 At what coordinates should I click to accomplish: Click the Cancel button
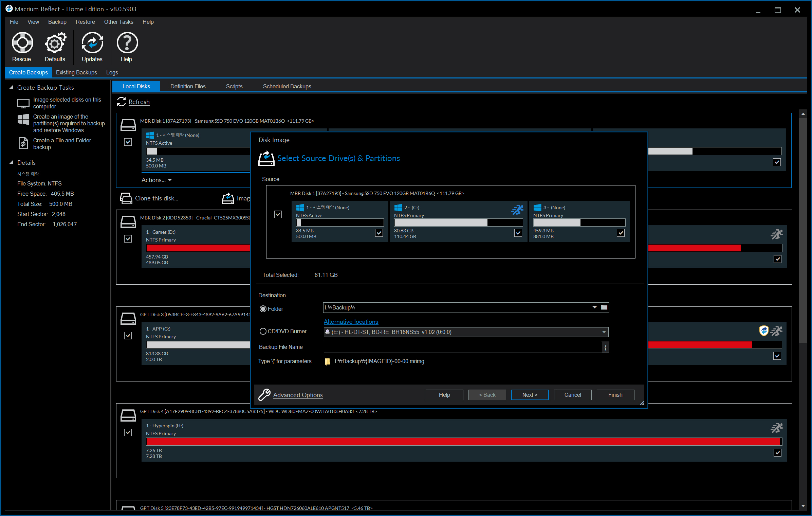[572, 395]
